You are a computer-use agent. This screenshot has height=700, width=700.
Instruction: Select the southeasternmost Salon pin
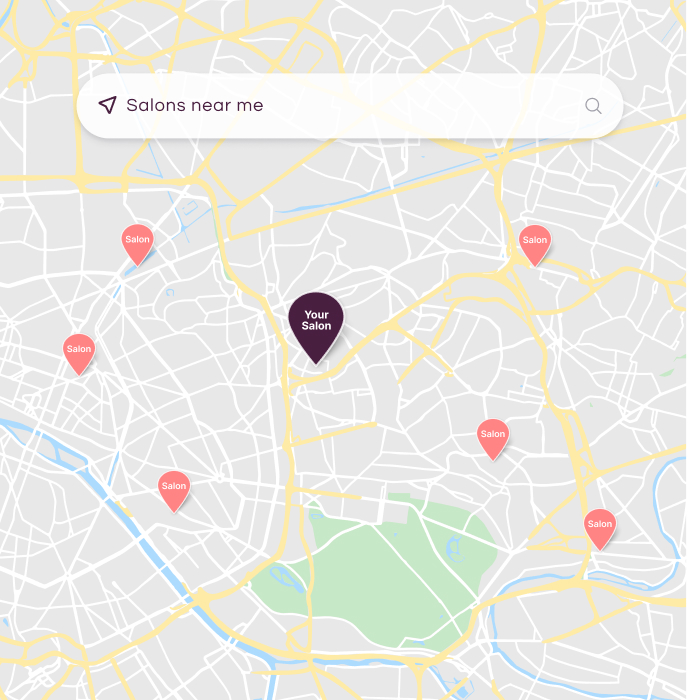[x=600, y=529]
